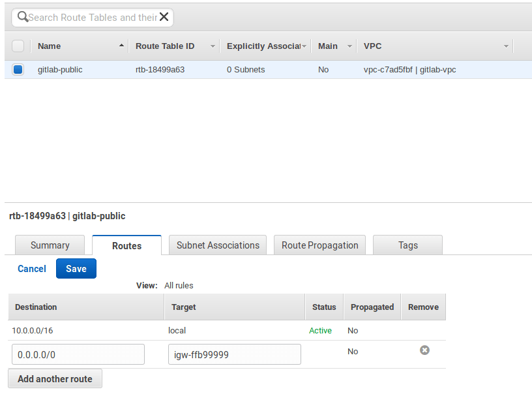Uncheck the gitlab-public row checkbox
Image resolution: width=532 pixels, height=398 pixels.
click(18, 69)
